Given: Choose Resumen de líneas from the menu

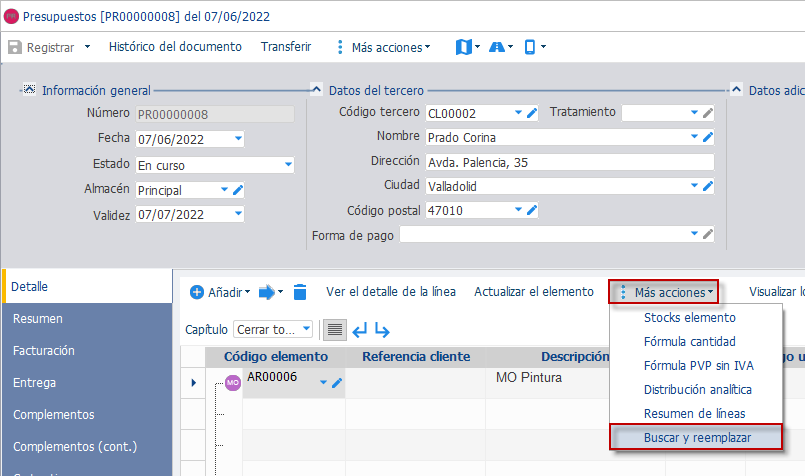Looking at the screenshot, I should pos(696,413).
